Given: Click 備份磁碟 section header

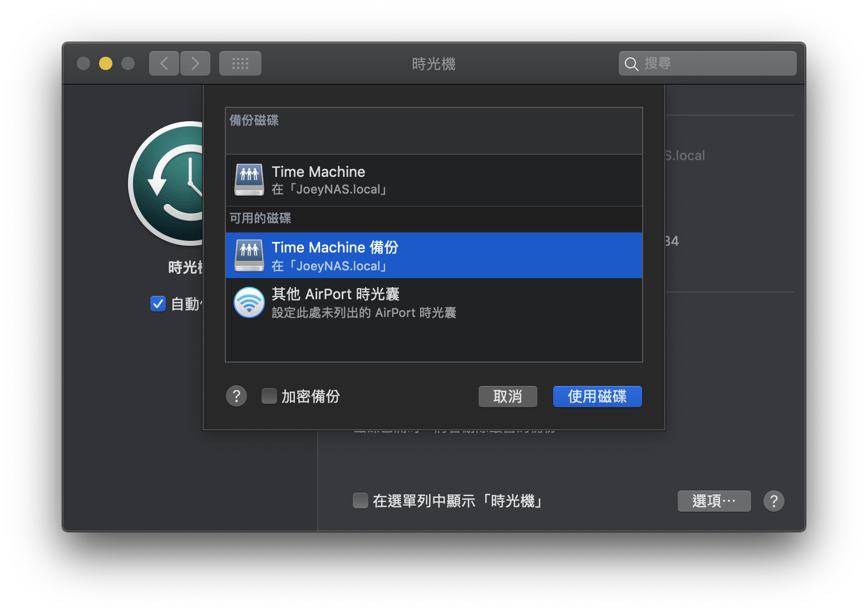Looking at the screenshot, I should (x=254, y=120).
